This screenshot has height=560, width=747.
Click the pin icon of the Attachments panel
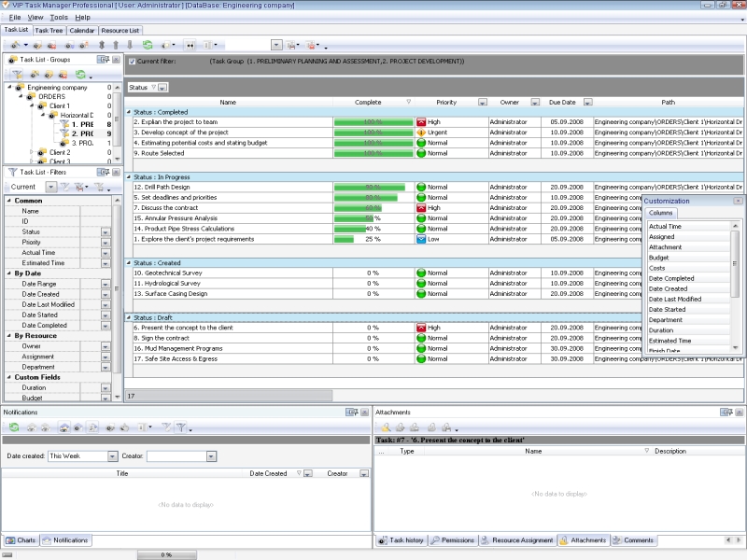726,413
